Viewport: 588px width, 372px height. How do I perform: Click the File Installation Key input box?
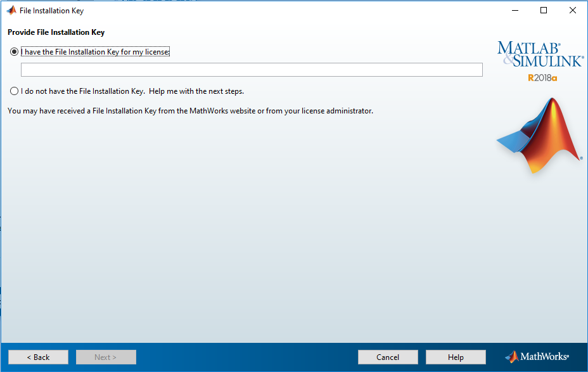(252, 70)
